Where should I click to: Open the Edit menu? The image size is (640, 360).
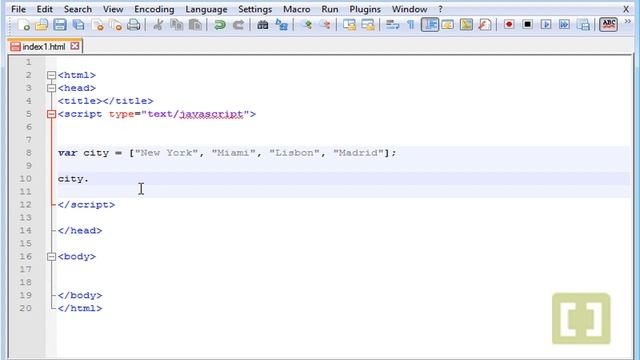pyautogui.click(x=44, y=9)
